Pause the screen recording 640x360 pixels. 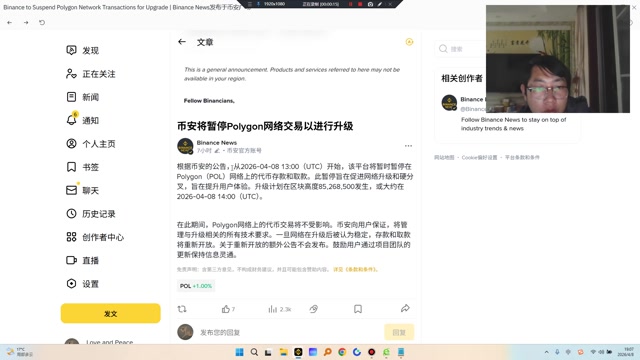pyautogui.click(x=351, y=4)
